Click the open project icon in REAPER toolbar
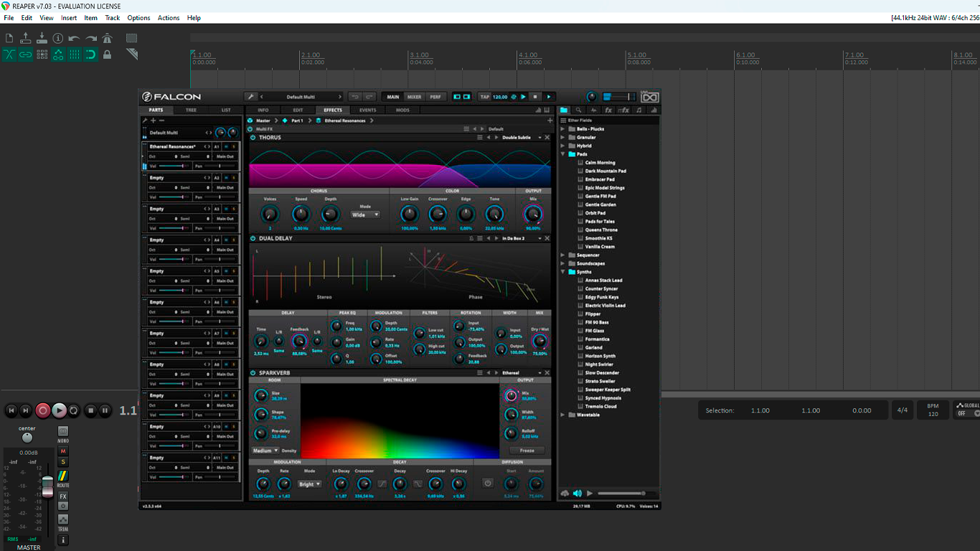Screen dimensions: 980x551 (x=26, y=38)
